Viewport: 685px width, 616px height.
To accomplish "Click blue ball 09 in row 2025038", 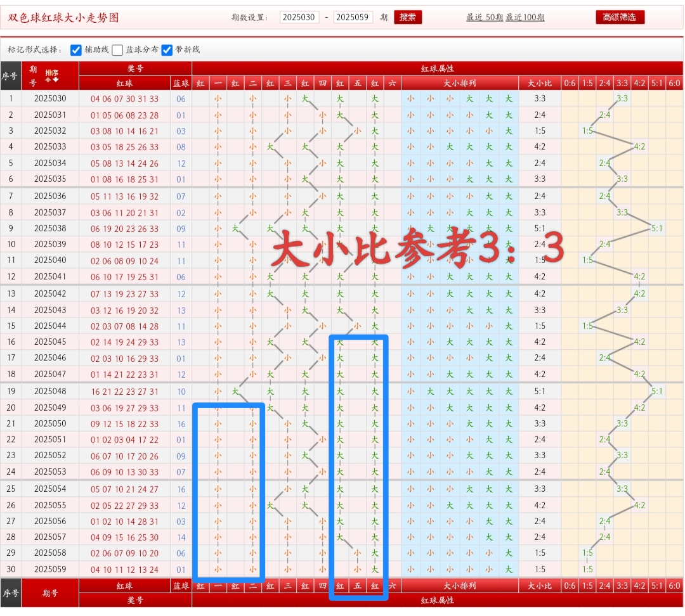I will [x=181, y=229].
